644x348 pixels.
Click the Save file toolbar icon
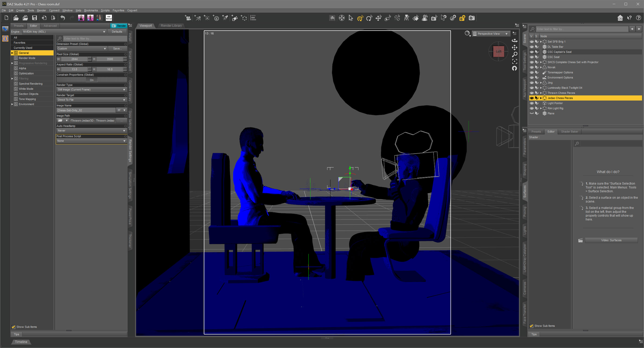[x=35, y=18]
